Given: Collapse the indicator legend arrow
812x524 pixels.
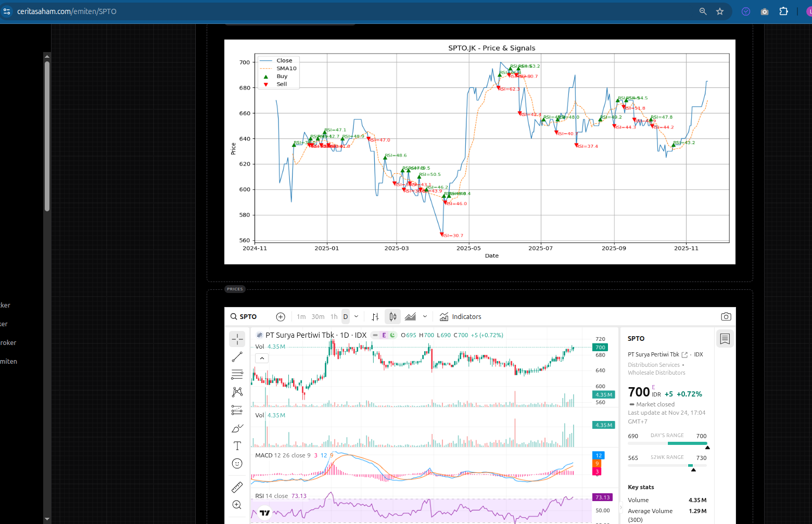Looking at the screenshot, I should pyautogui.click(x=262, y=358).
